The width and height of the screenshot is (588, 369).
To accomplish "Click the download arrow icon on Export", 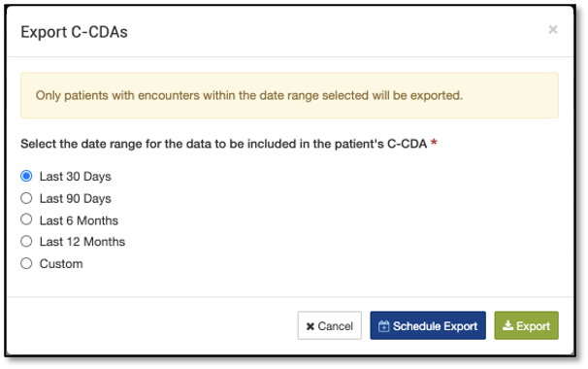I will (x=507, y=325).
